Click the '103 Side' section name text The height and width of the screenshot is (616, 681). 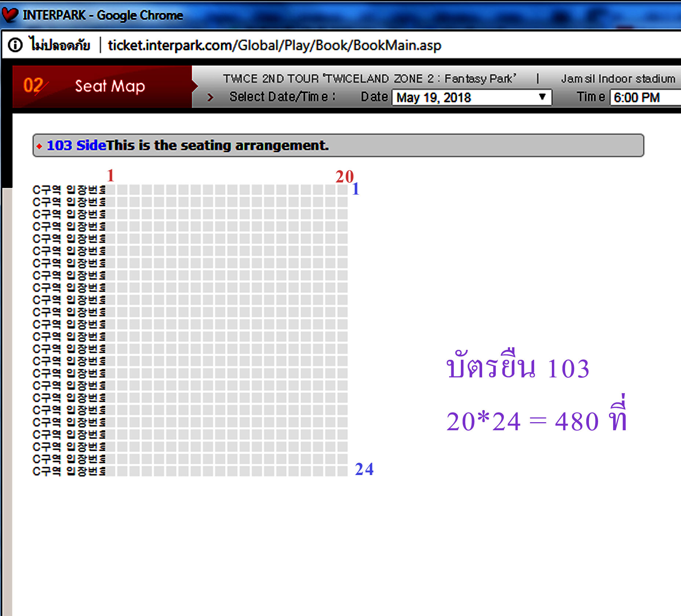76,145
